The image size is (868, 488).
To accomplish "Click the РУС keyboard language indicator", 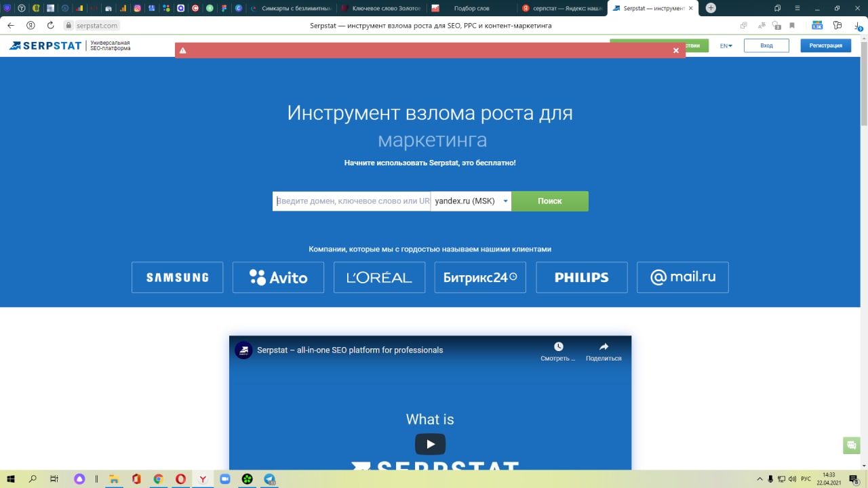I will click(806, 479).
